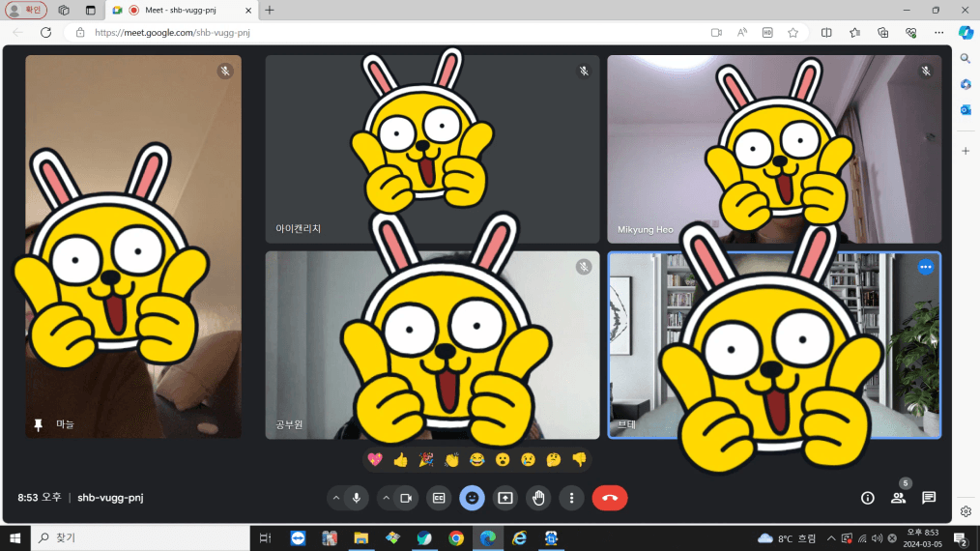The height and width of the screenshot is (551, 980).
Task: Open a new browser tab
Action: [x=270, y=10]
